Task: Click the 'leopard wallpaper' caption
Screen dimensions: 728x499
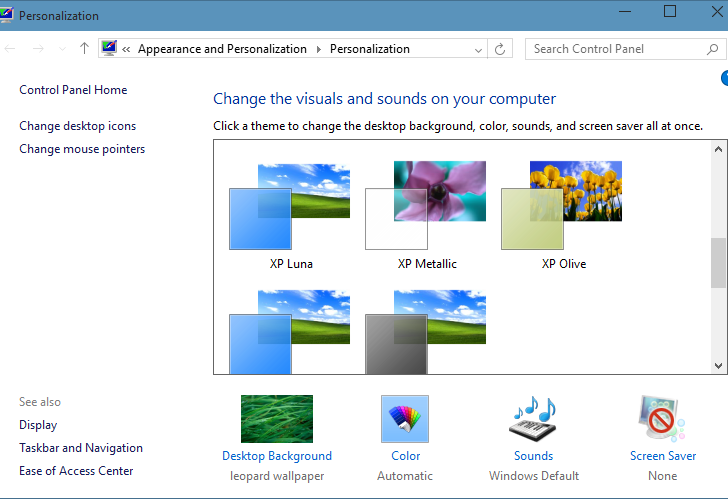Action: (x=277, y=476)
